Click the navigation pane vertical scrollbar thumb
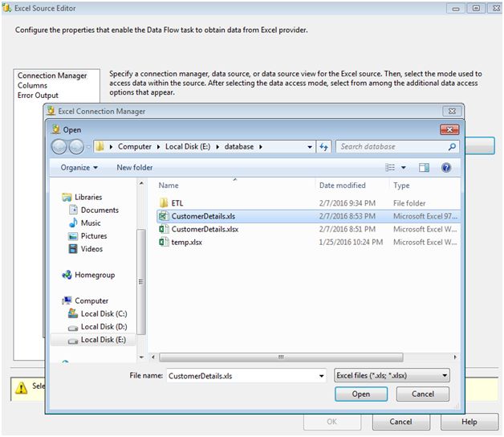 140,282
